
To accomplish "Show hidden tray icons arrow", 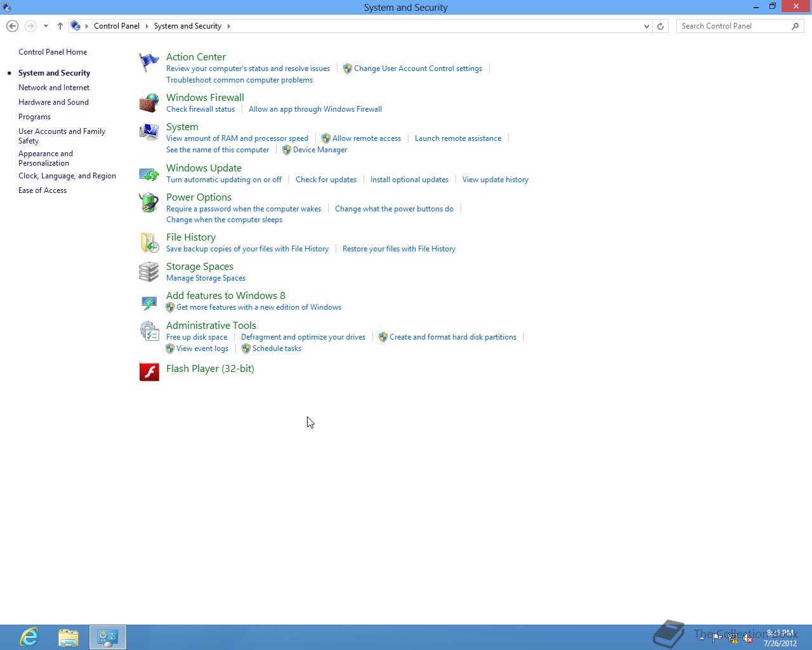I will (x=702, y=639).
